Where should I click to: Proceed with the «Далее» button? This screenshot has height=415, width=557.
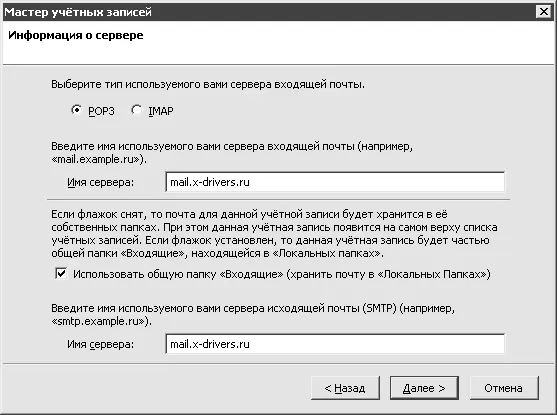[x=424, y=388]
